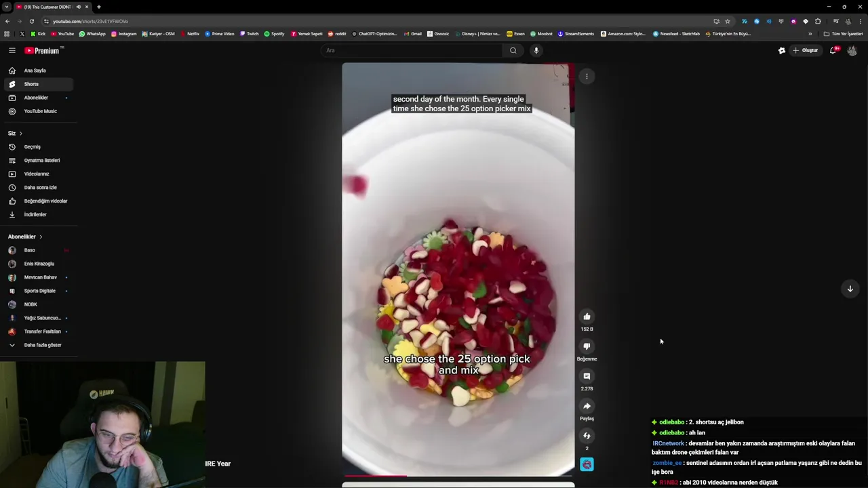The height and width of the screenshot is (488, 868).
Task: Open Mevtcan Bahav channel
Action: [38, 277]
